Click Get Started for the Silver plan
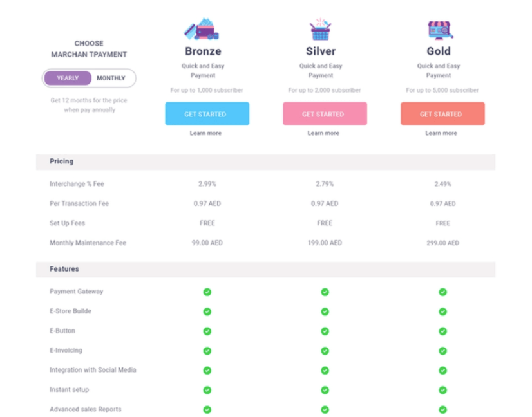The width and height of the screenshot is (532, 417). (x=325, y=113)
